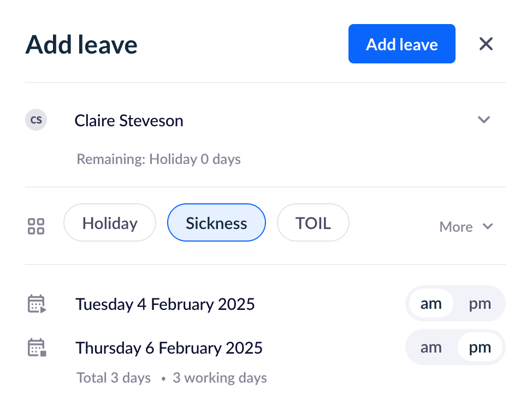532x399 pixels.
Task: Switch Tuesday 4 February to pm
Action: (x=479, y=303)
